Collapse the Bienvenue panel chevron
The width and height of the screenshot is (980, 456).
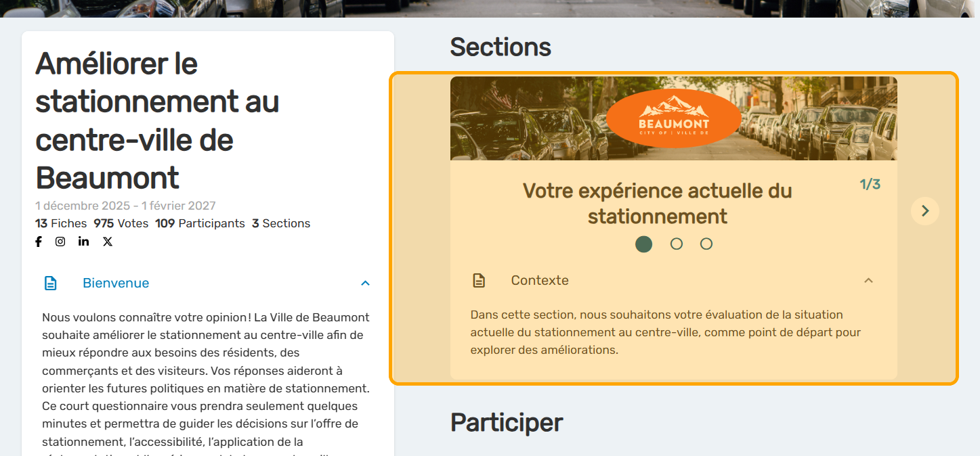(x=365, y=283)
